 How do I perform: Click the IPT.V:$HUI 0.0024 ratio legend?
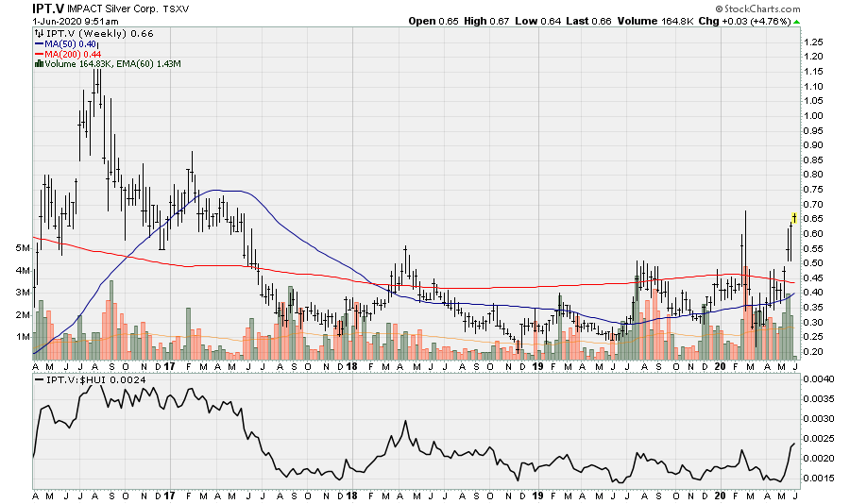point(96,380)
